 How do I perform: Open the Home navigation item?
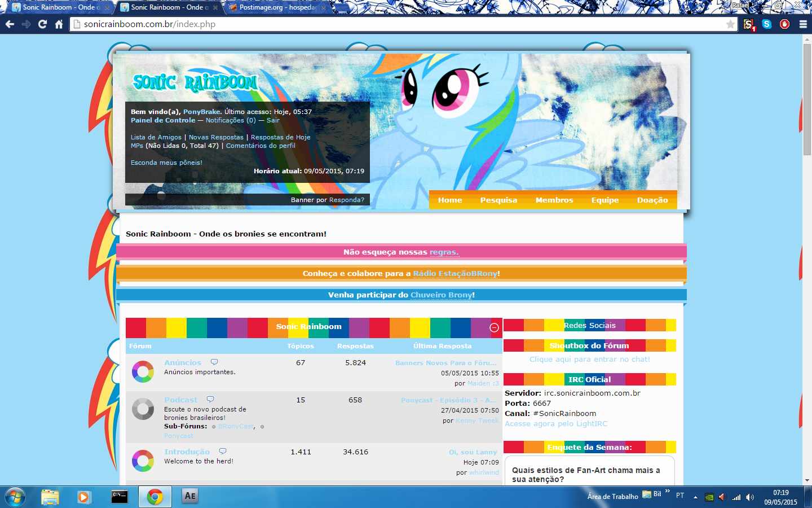coord(450,200)
